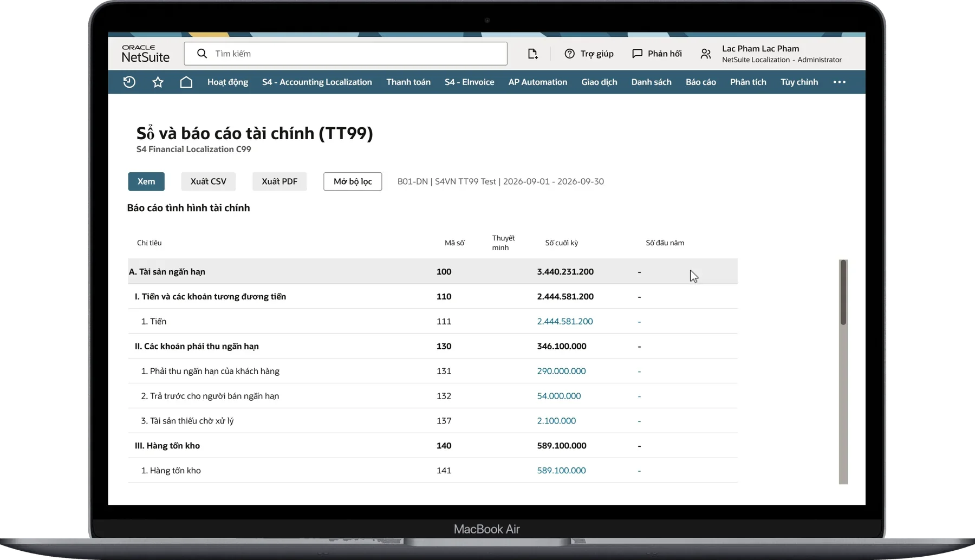The width and height of the screenshot is (975, 560).
Task: Open the Báo cáo menu
Action: pos(700,82)
